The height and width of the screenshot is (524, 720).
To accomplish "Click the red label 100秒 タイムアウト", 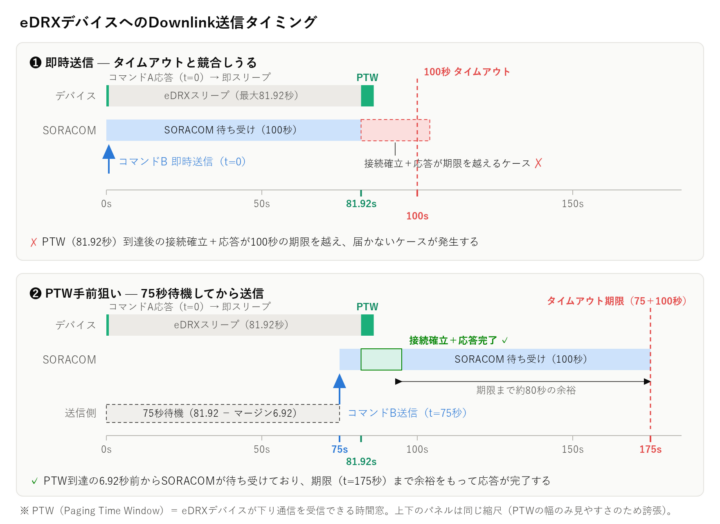I will click(467, 72).
